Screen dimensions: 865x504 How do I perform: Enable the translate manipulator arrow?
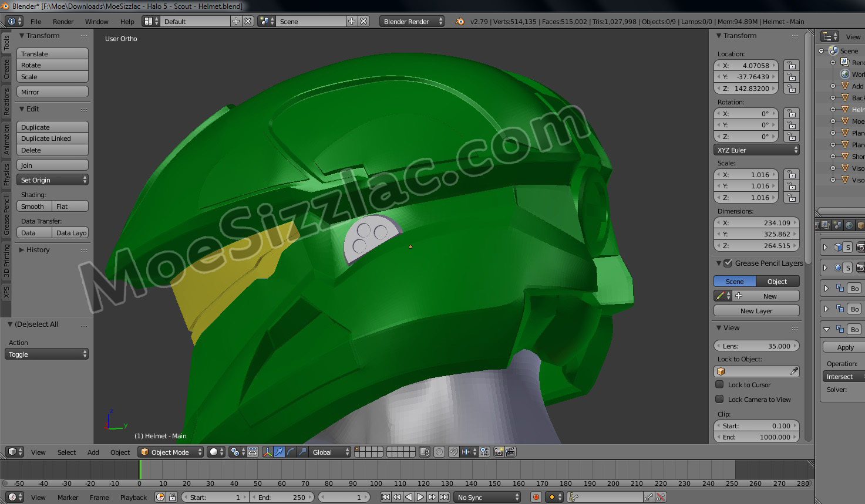(x=279, y=452)
